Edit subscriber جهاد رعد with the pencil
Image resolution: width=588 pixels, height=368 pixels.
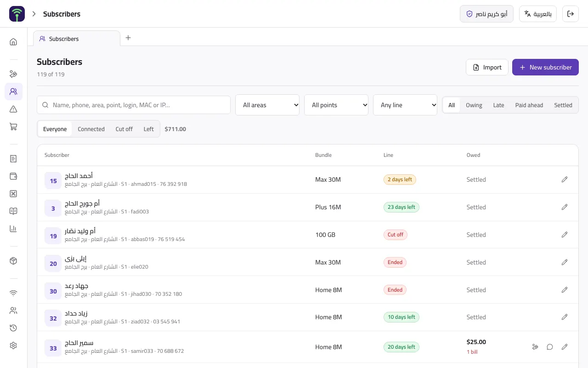pyautogui.click(x=565, y=290)
